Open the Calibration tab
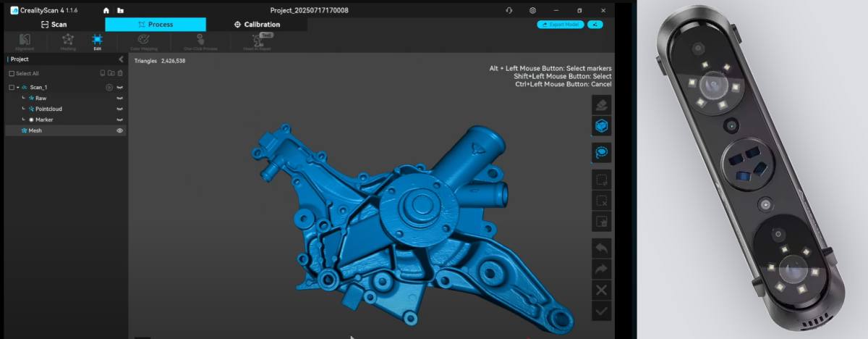The width and height of the screenshot is (868, 339). [x=257, y=25]
